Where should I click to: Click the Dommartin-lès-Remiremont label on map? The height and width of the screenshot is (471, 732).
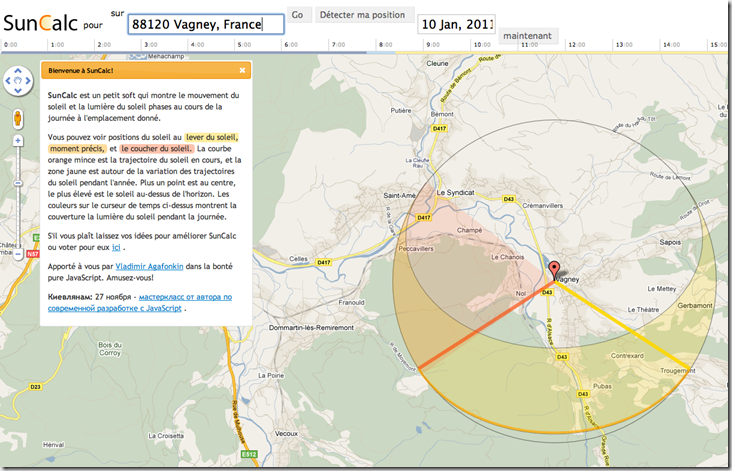(311, 328)
